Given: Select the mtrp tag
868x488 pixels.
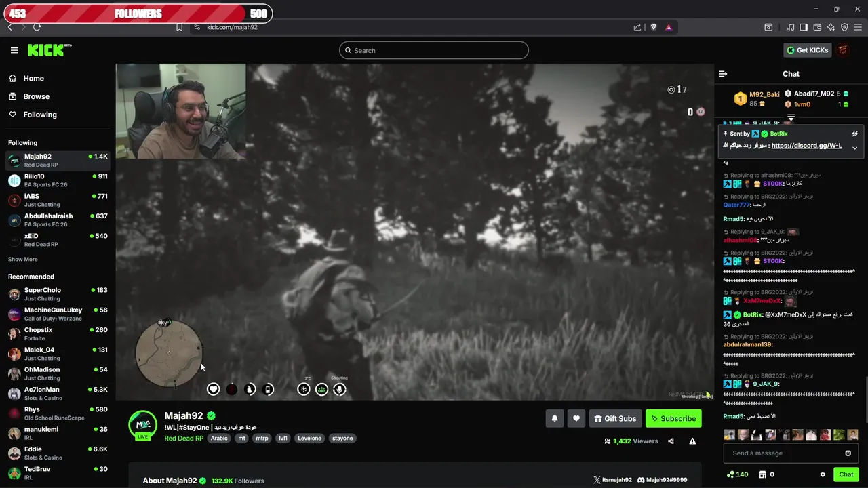Looking at the screenshot, I should [x=262, y=439].
